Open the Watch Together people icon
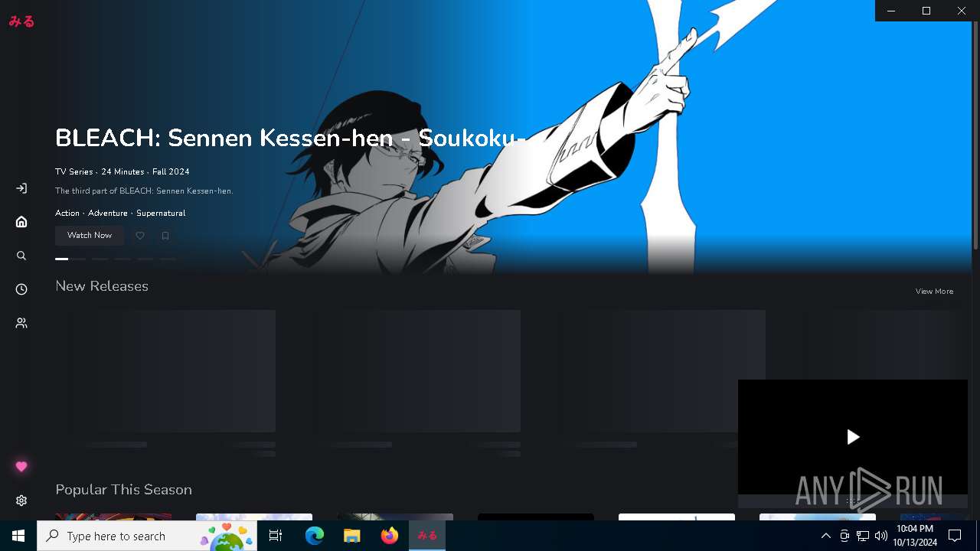Image resolution: width=980 pixels, height=551 pixels. (x=21, y=323)
